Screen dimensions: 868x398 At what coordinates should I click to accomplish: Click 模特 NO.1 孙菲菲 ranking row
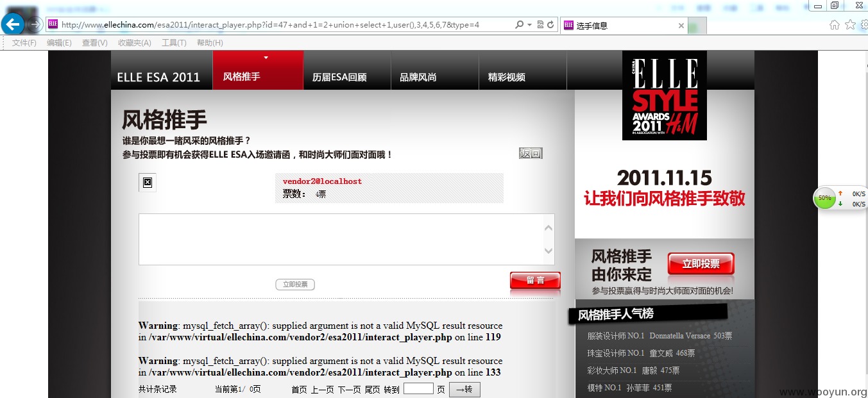(629, 388)
